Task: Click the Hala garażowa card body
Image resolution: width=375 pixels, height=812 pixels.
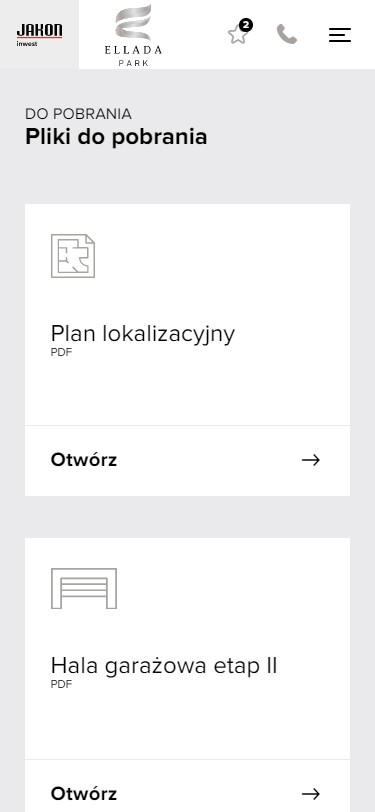Action: pos(188,649)
